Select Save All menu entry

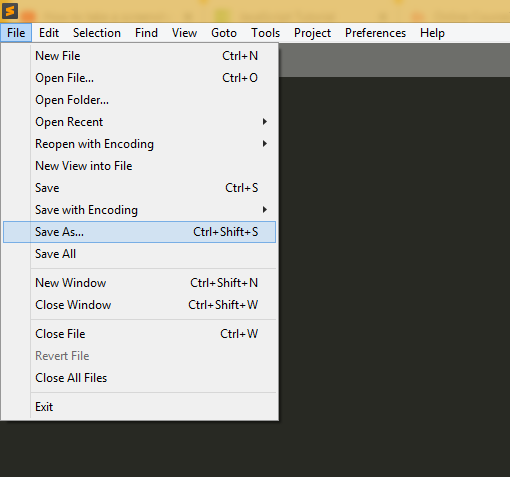[x=139, y=254]
